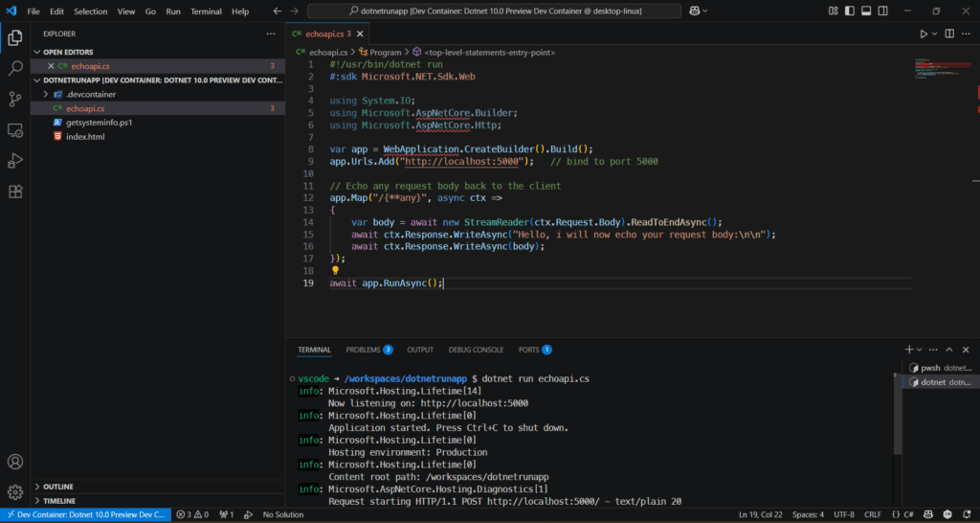Change UTF-8 encoding in status bar
This screenshot has width=980, height=523.
[844, 515]
